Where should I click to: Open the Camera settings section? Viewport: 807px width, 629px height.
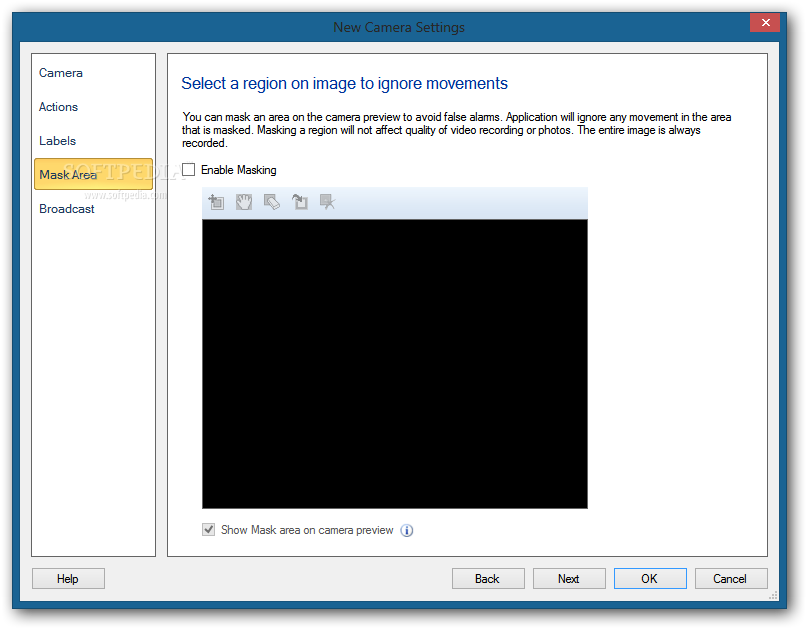(61, 73)
